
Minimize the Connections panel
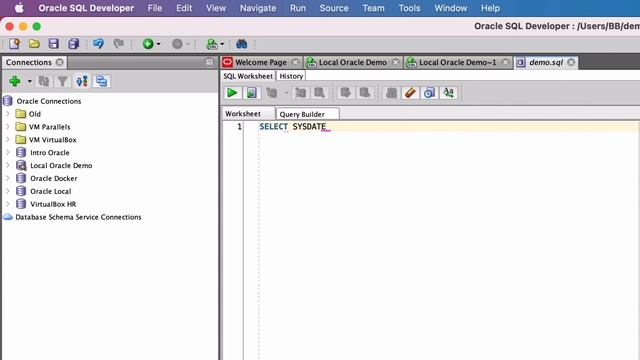(209, 62)
